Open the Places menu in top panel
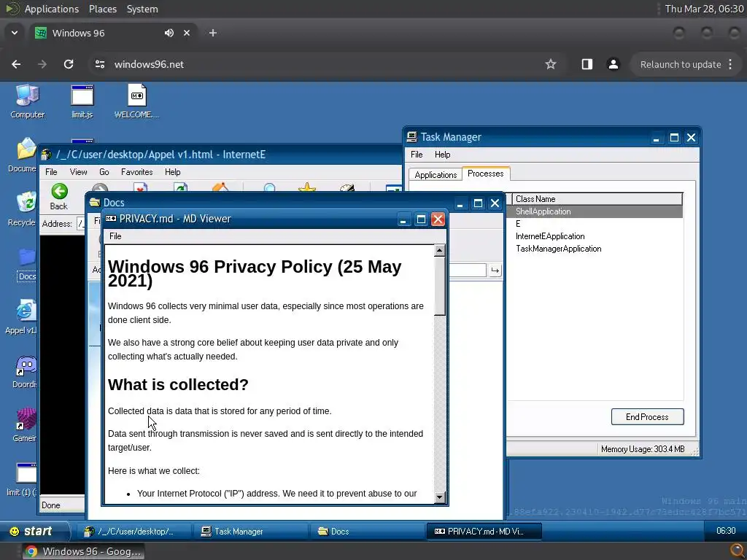 pos(103,9)
